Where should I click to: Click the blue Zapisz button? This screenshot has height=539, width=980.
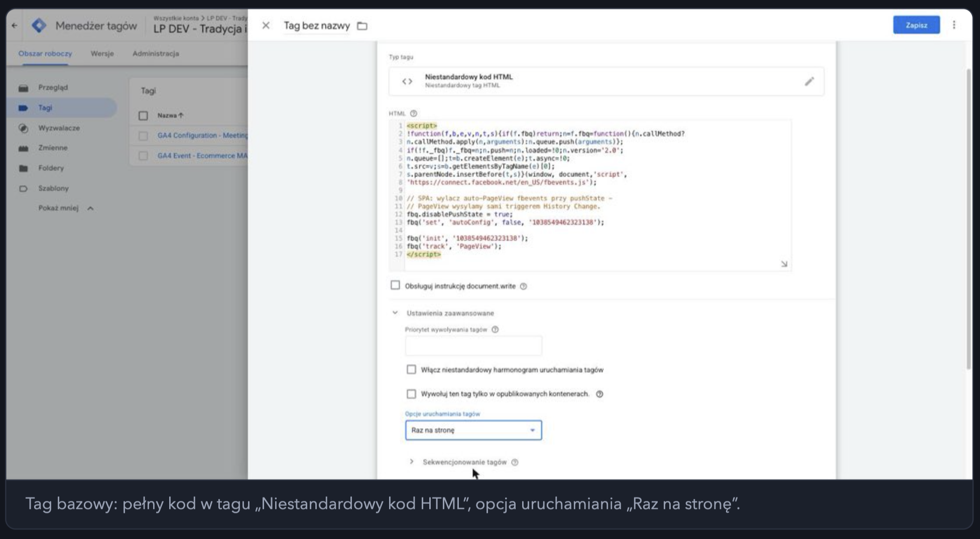point(916,25)
